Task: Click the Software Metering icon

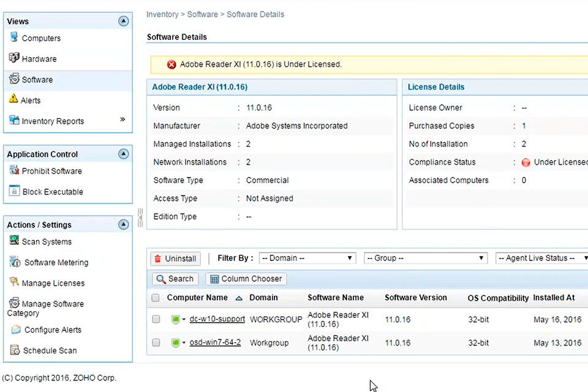Action: click(x=13, y=262)
